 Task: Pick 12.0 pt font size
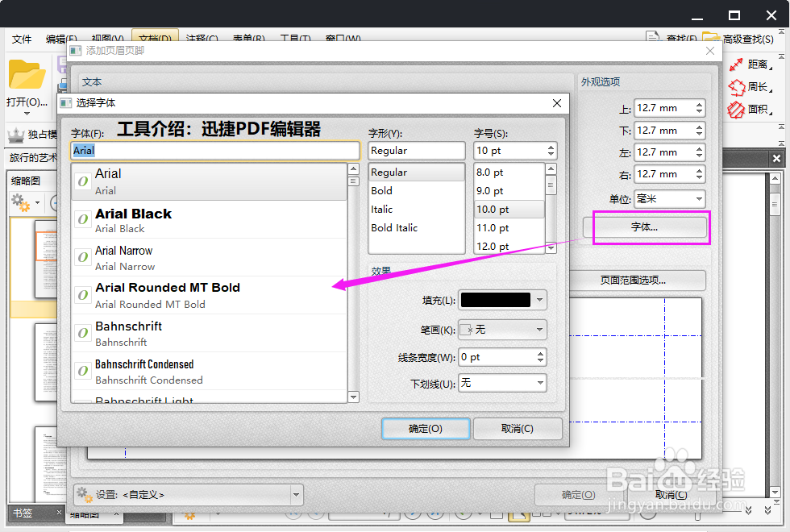coord(509,247)
